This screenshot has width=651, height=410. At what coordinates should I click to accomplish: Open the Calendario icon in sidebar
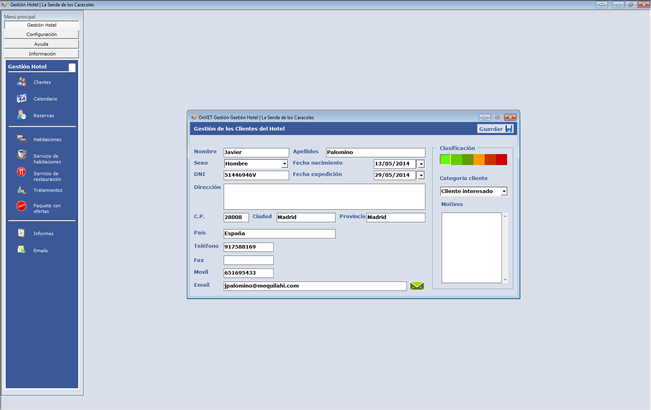(x=21, y=99)
